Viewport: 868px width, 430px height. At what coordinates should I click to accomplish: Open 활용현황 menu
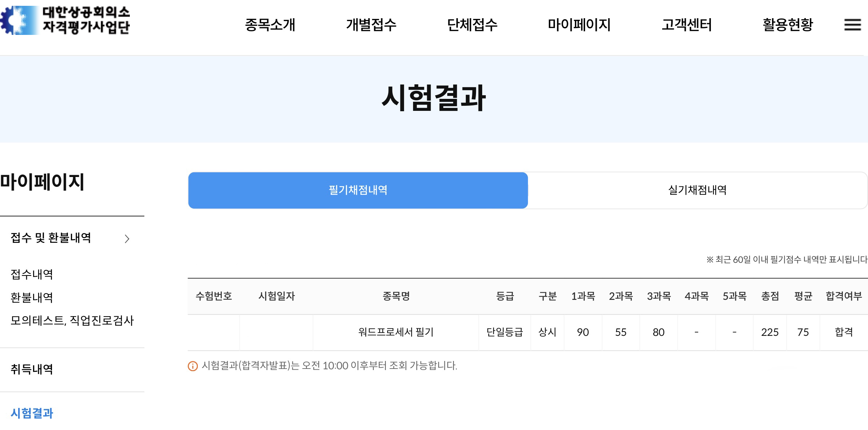tap(788, 25)
